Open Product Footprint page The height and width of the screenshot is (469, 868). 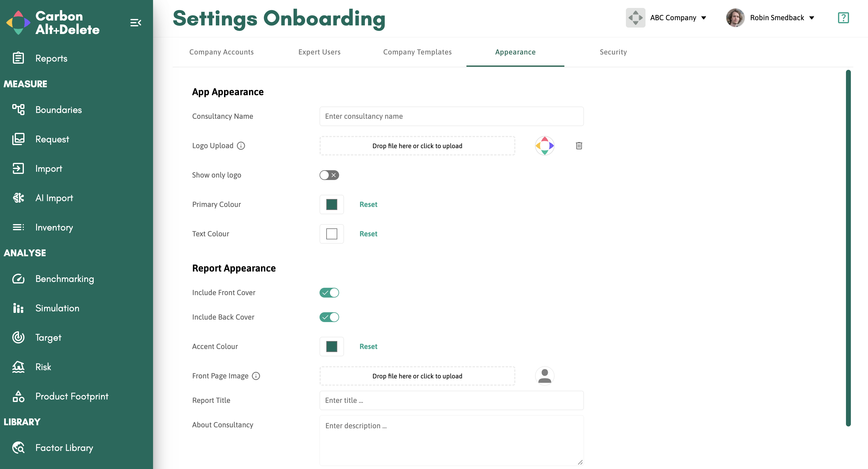[x=71, y=396]
